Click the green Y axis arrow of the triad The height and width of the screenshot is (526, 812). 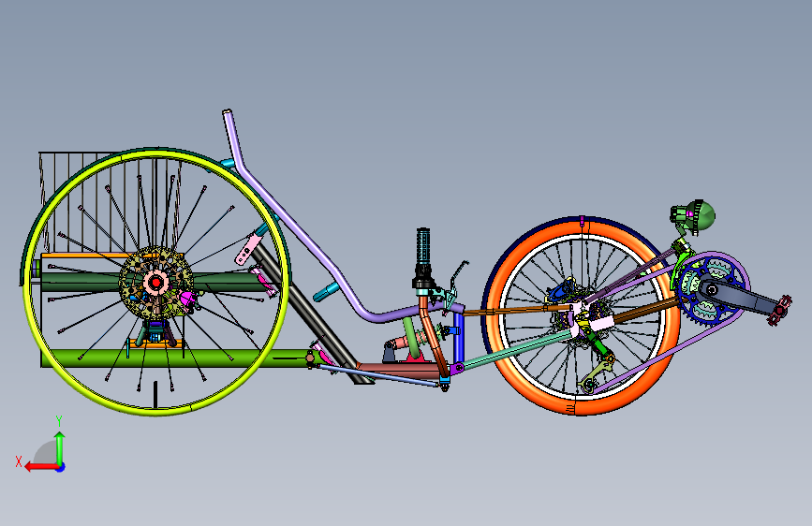[60, 447]
